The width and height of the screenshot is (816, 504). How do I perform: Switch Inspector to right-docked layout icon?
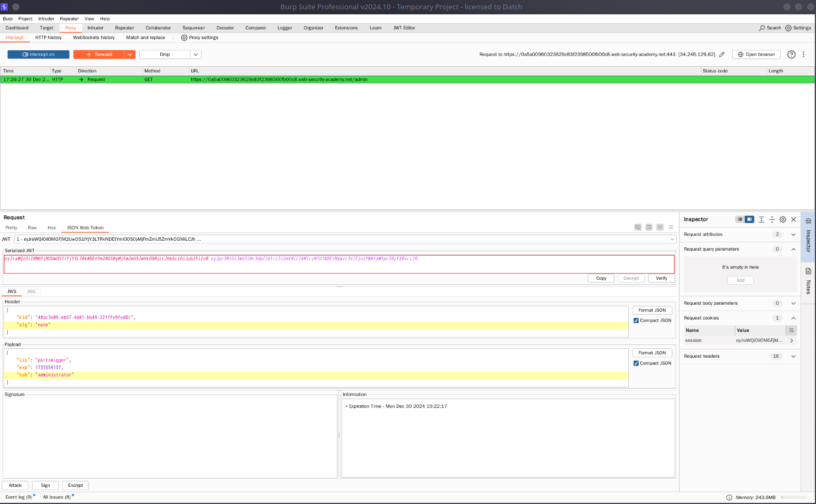[749, 219]
